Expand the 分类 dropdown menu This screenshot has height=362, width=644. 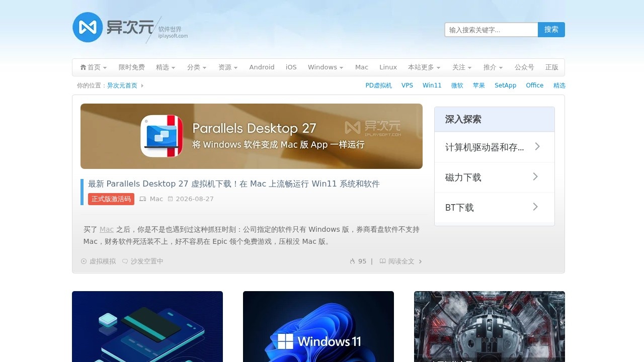197,67
